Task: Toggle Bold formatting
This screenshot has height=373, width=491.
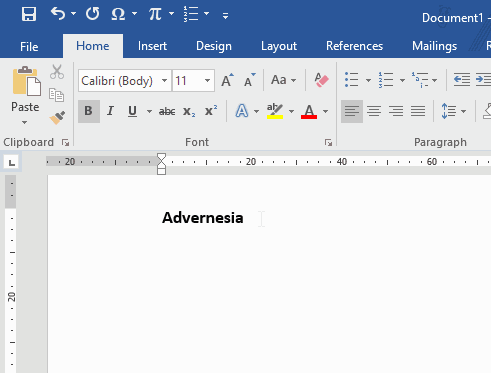Action: 89,111
